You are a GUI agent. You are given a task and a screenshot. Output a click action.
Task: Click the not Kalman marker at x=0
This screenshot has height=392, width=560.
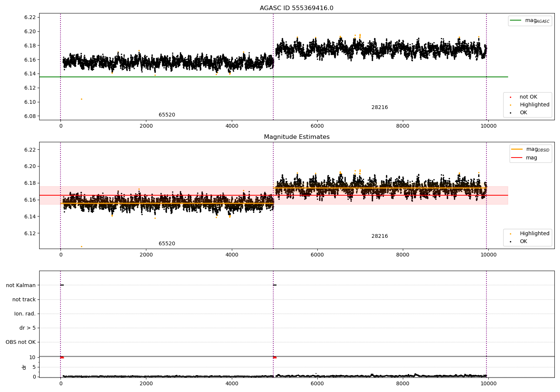tap(62, 285)
